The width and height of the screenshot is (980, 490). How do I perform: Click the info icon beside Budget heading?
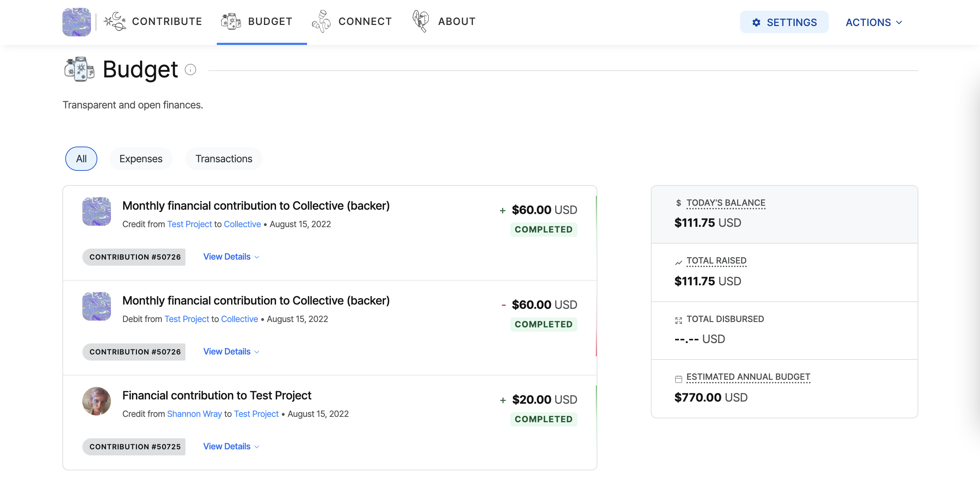(x=190, y=70)
